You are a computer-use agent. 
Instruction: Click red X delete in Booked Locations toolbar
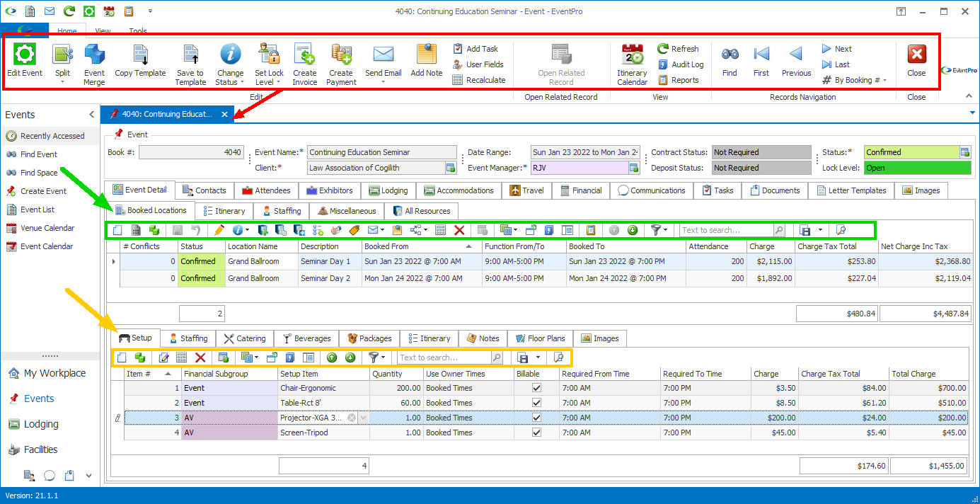[459, 230]
